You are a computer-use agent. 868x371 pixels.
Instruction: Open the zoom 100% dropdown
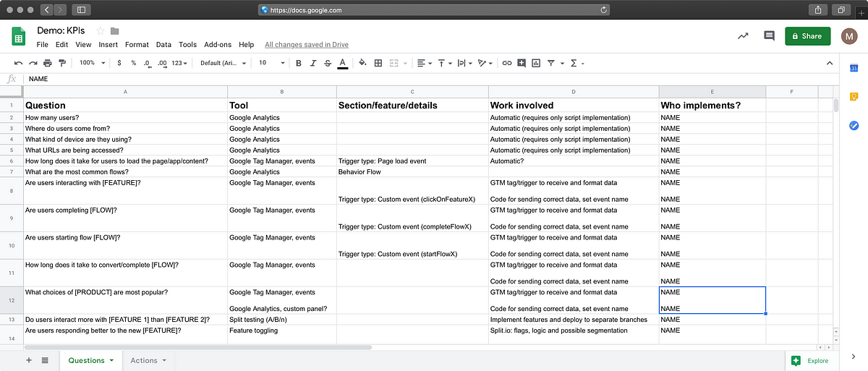tap(92, 63)
